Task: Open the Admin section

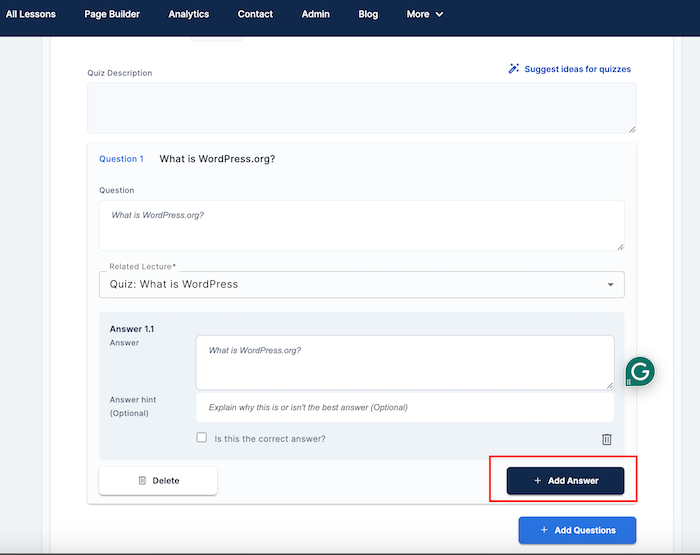Action: tap(315, 14)
